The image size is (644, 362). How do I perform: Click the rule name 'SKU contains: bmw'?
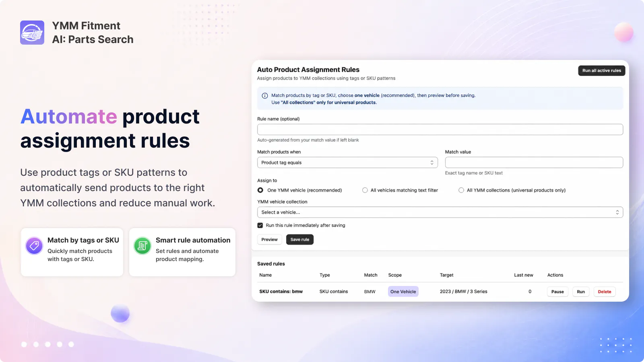281,292
